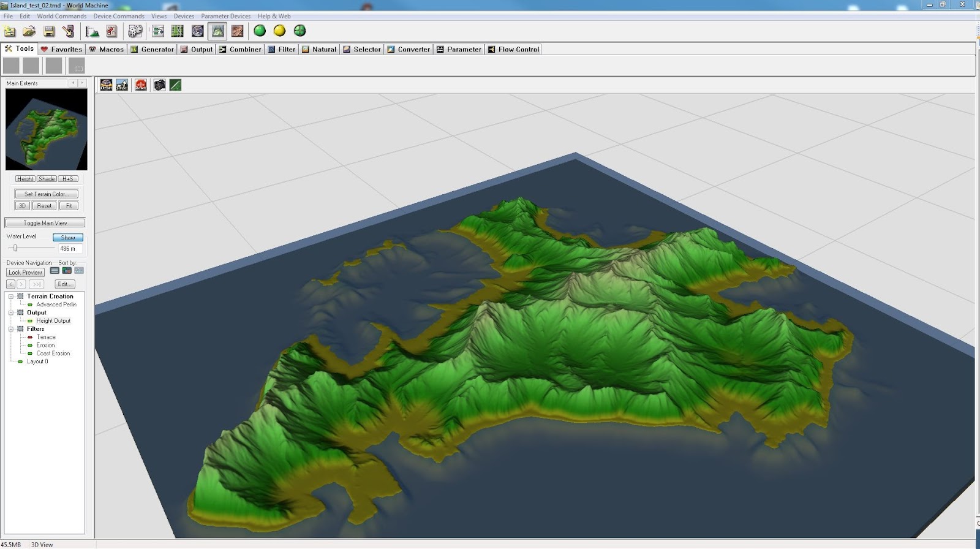Viewport: 980px width, 549px height.
Task: Click the camera screenshot icon
Action: coord(160,85)
